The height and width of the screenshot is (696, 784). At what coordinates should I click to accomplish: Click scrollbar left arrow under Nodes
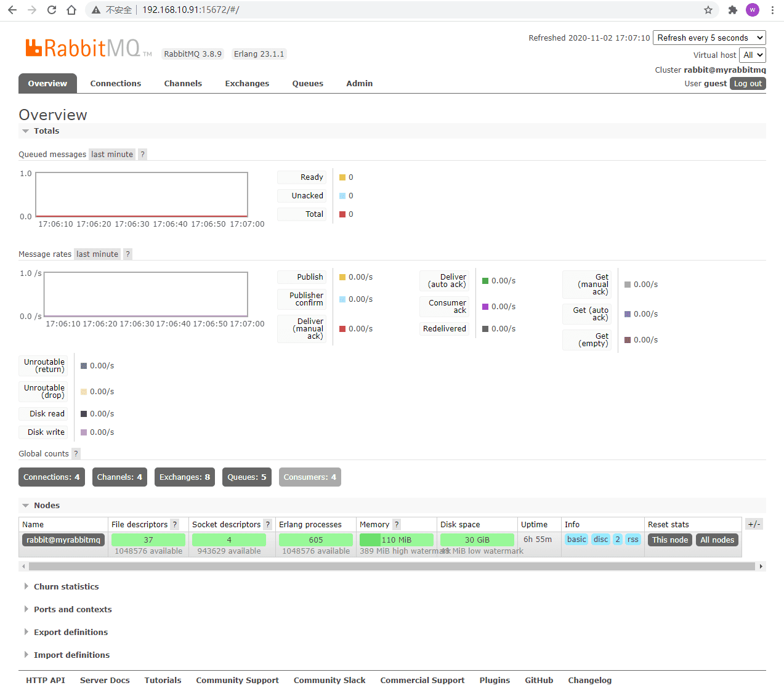pos(23,566)
